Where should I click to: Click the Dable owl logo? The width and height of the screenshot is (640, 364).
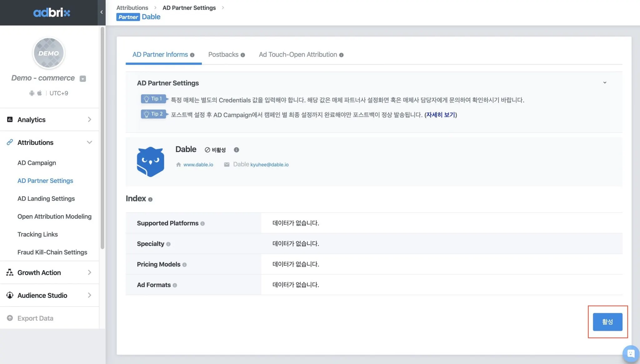(150, 162)
